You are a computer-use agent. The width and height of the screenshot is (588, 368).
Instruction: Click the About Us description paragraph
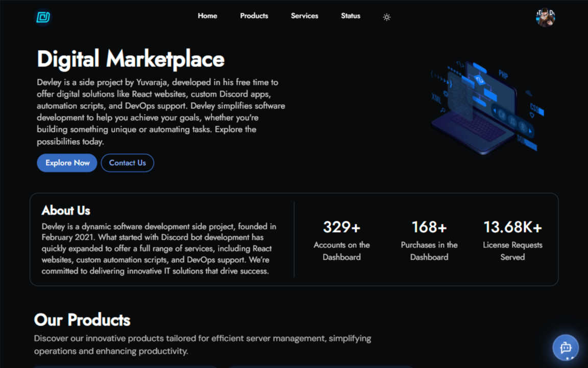coord(159,248)
